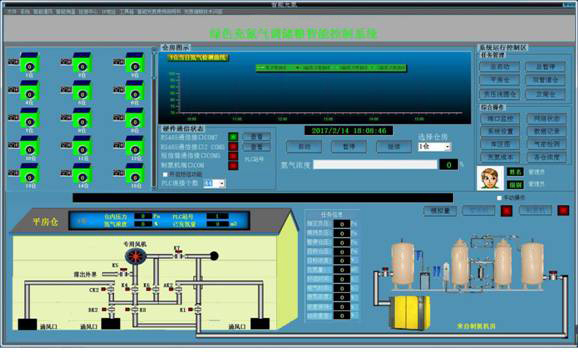Click the warehouse panel vertical scrollbar

154,119
